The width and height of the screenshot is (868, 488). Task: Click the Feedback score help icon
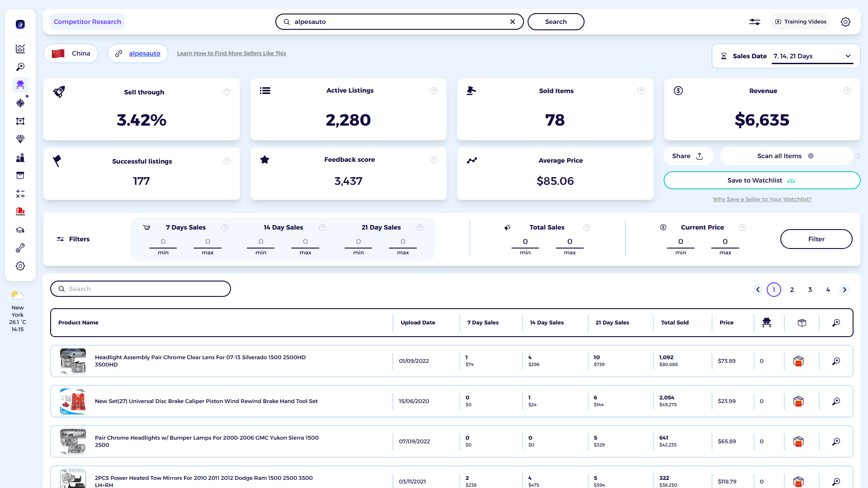pos(434,160)
